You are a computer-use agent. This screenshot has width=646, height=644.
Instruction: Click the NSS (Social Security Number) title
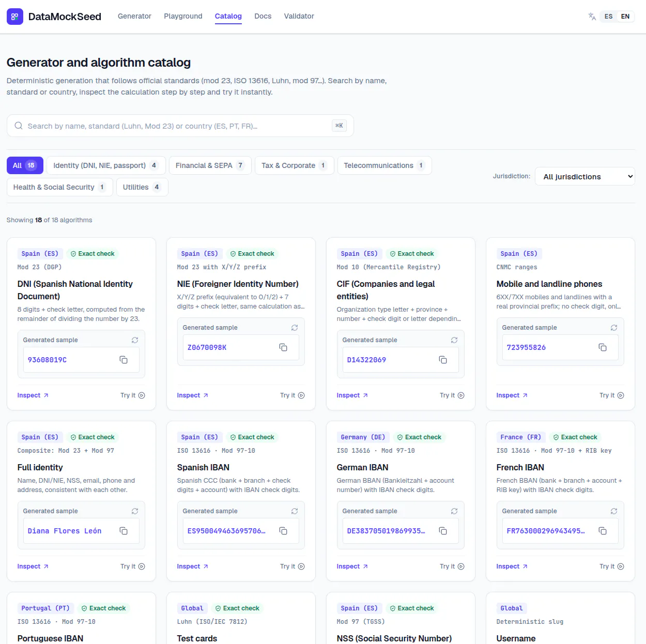pos(394,638)
